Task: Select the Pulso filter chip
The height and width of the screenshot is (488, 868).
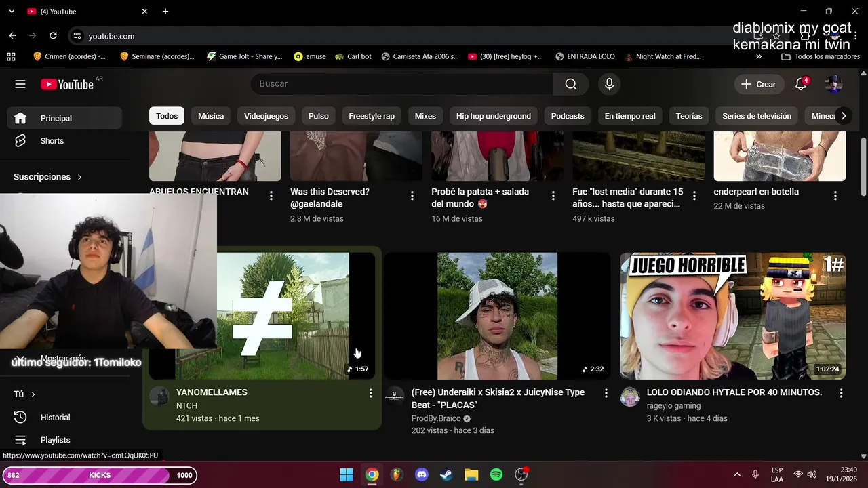Action: coord(318,116)
